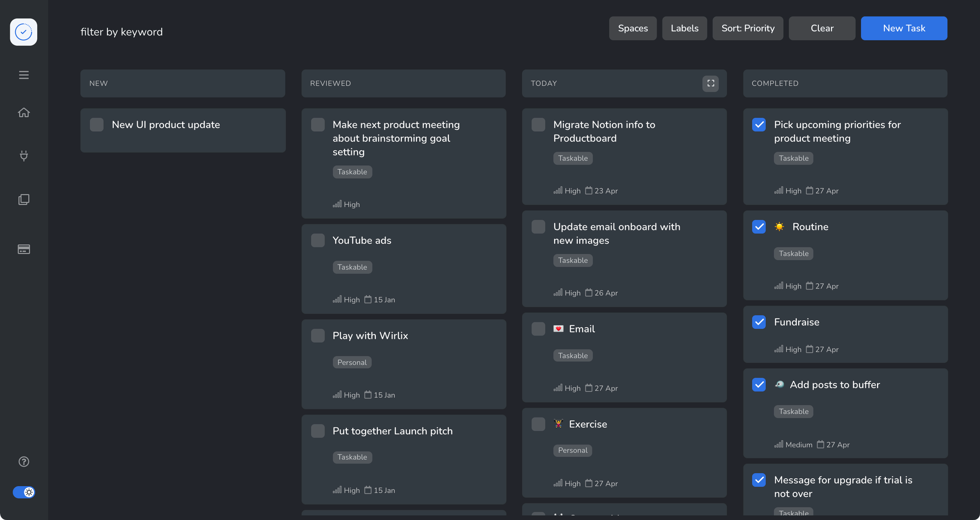The image size is (980, 520).
Task: Click the calendar icon on the Fundraise task
Action: click(x=811, y=349)
